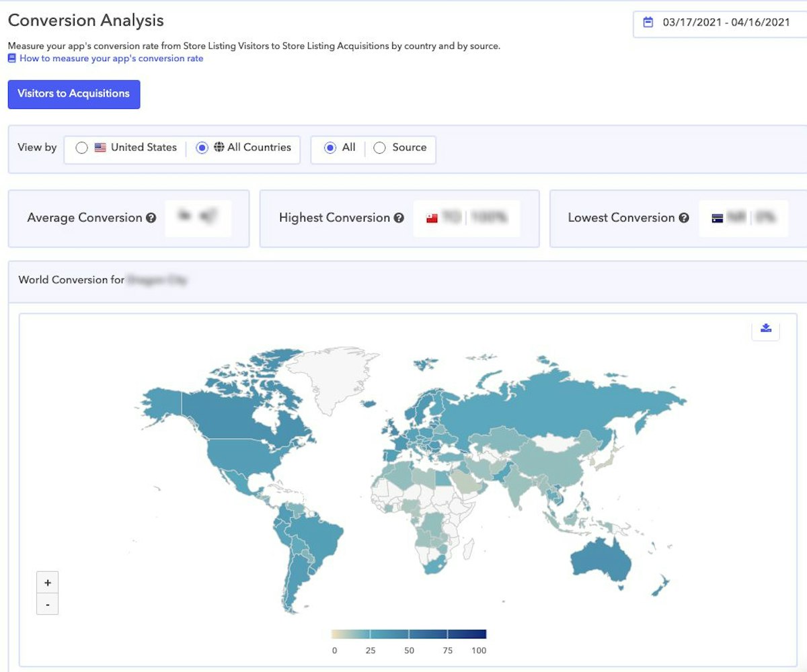This screenshot has width=807, height=672.
Task: Click the book icon beside the conversion guide link
Action: pos(11,58)
